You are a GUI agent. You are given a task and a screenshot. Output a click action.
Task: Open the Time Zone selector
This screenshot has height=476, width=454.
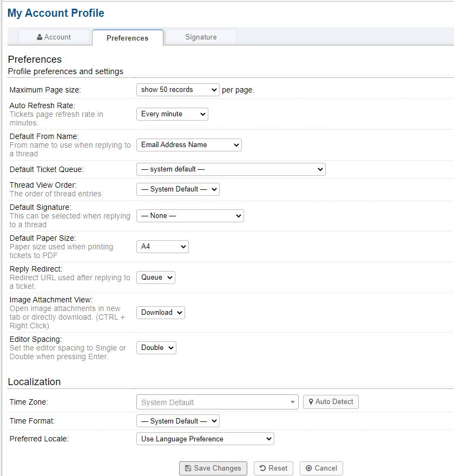217,402
